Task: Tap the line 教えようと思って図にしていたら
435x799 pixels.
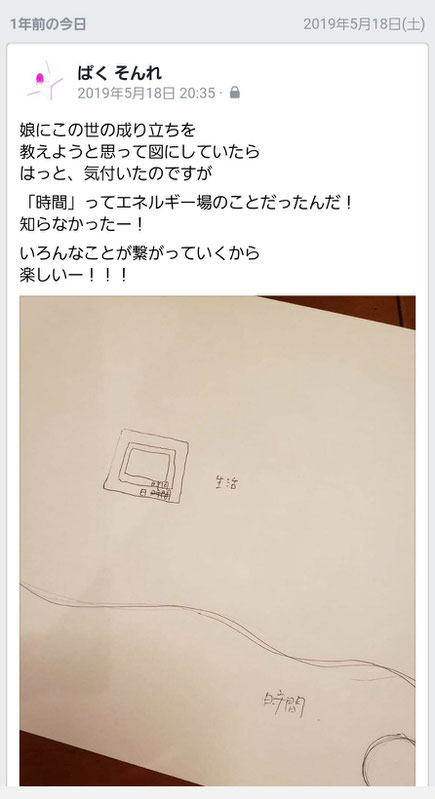Action: coord(140,152)
